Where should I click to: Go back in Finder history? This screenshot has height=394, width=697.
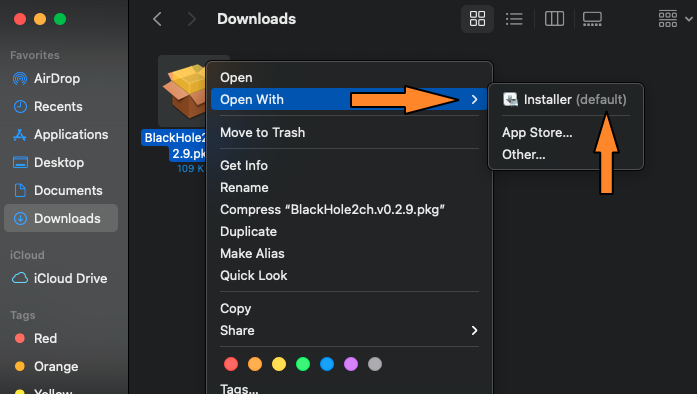point(157,19)
